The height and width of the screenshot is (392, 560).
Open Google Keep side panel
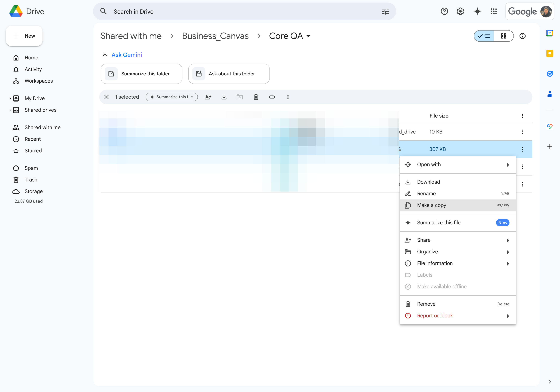[x=549, y=53]
